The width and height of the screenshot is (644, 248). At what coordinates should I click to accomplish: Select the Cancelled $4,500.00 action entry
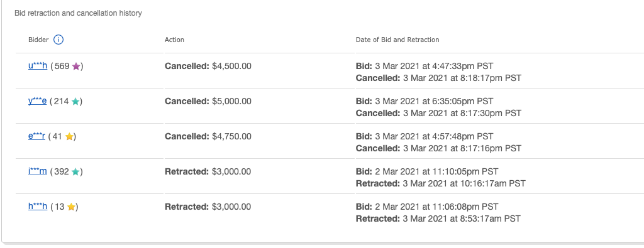coord(208,66)
